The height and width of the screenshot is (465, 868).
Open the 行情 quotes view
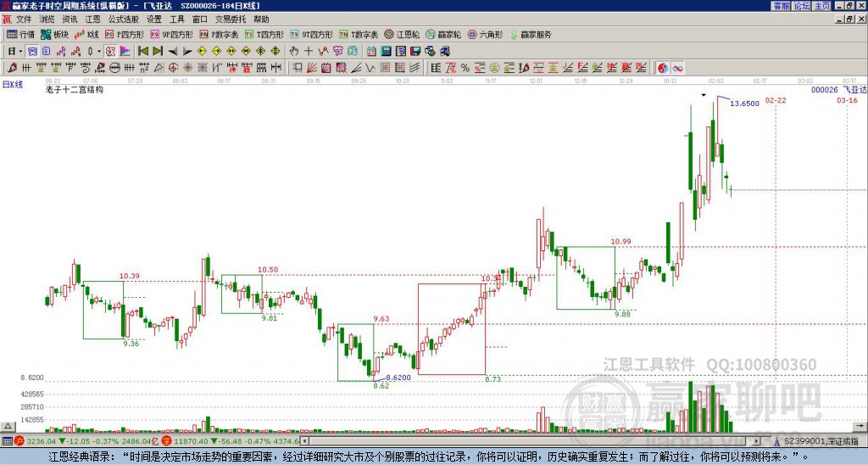[x=21, y=34]
